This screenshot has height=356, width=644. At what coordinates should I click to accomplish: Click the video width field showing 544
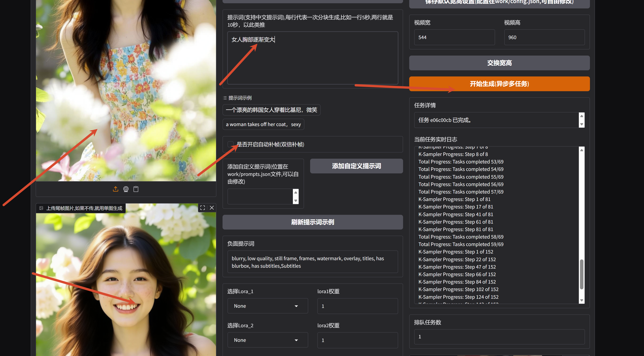tap(454, 38)
